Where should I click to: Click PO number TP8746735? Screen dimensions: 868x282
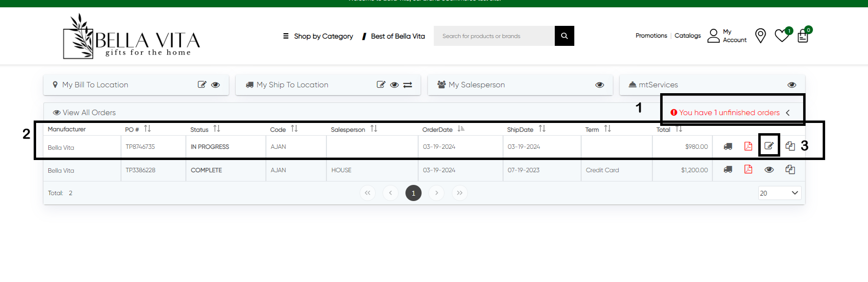tap(140, 147)
